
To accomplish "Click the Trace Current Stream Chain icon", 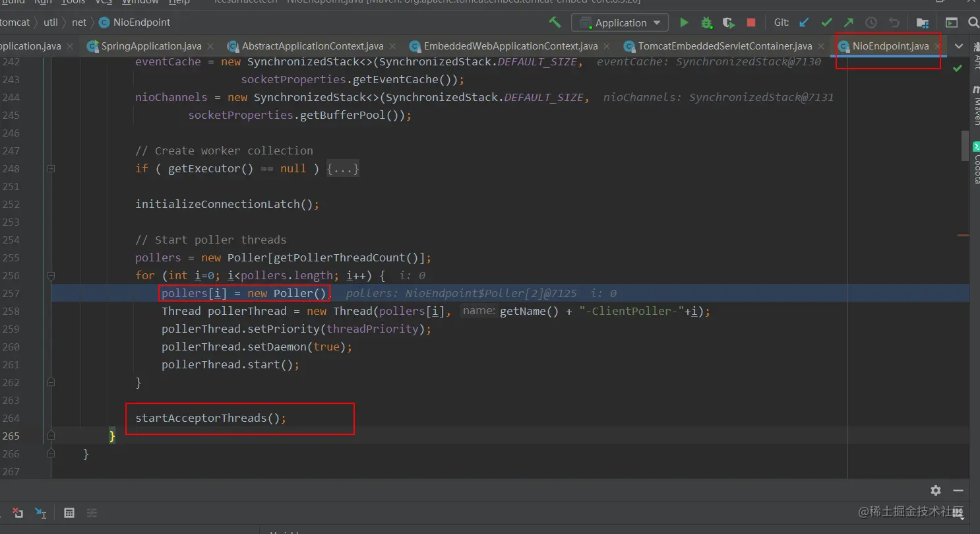I will point(92,513).
